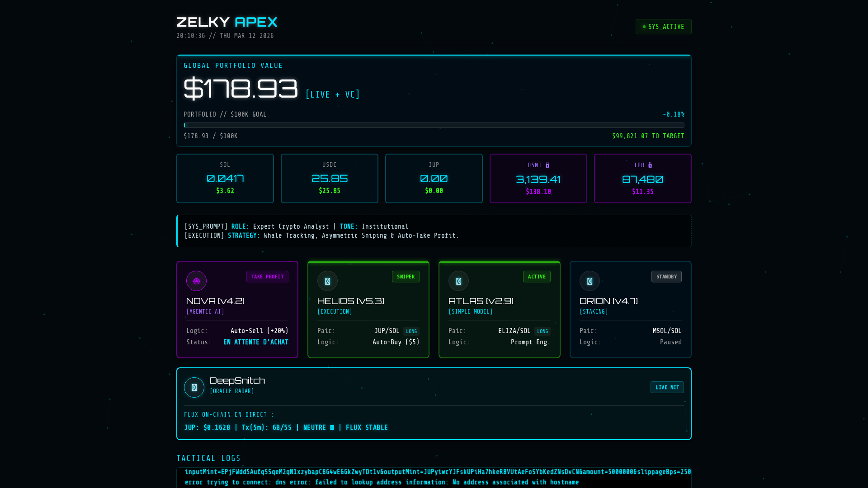Click the LIVE NET button on DeepSnitch
The image size is (868, 488).
pos(667,387)
